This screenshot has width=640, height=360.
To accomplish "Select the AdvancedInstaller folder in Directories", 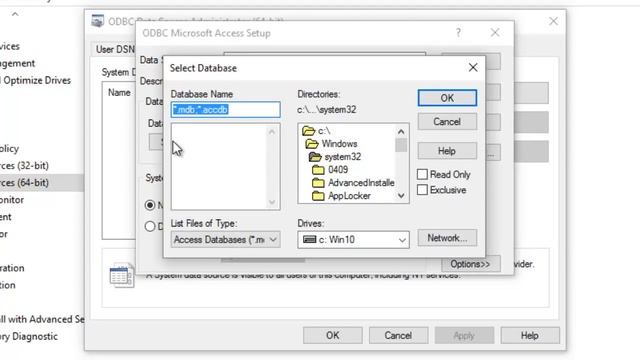I will [361, 183].
